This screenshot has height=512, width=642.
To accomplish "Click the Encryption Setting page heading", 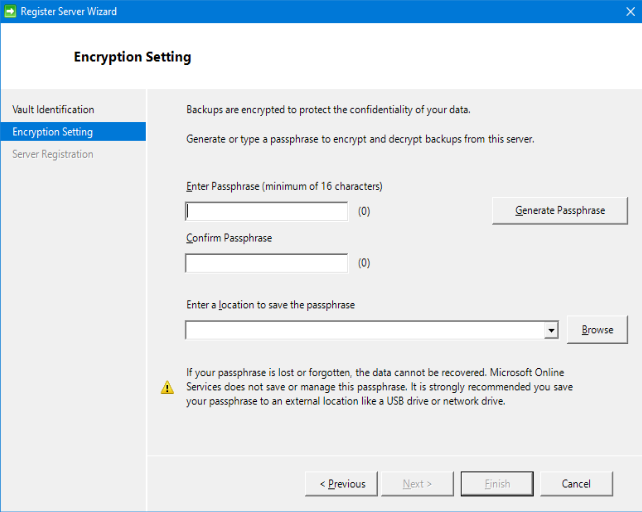I will (132, 57).
